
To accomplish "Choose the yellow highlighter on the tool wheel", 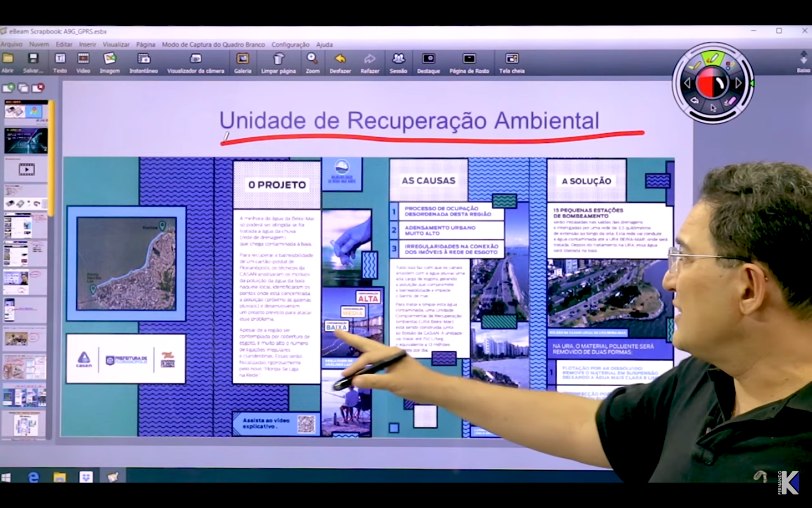I will click(x=695, y=66).
